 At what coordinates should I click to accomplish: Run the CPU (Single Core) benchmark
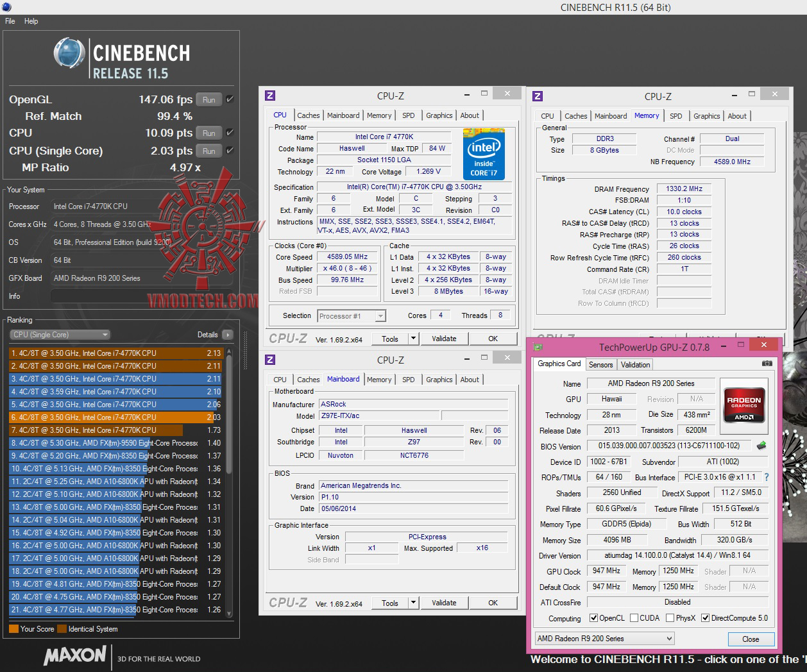209,151
